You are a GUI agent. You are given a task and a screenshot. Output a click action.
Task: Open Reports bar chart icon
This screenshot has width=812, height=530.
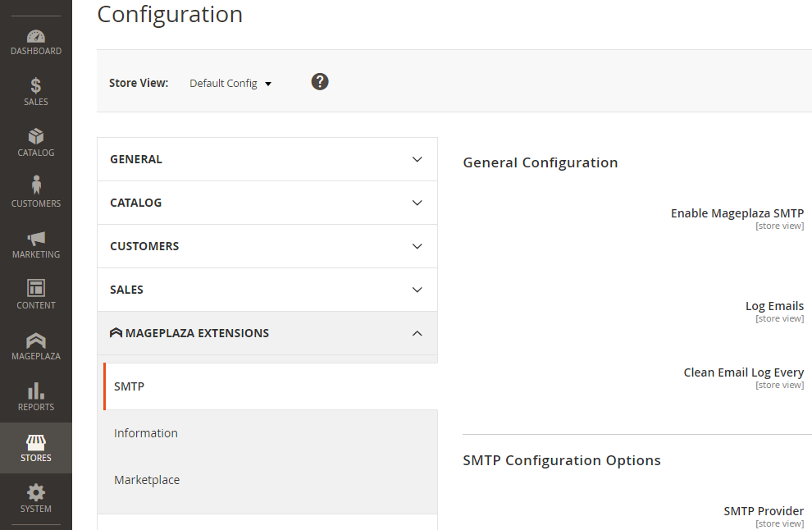pyautogui.click(x=35, y=391)
